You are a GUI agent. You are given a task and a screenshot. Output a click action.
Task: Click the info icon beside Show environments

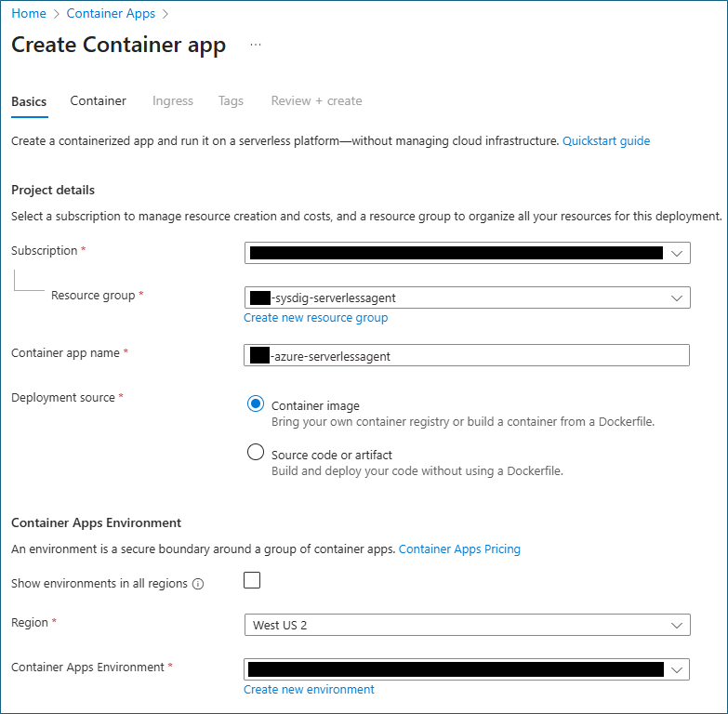pos(198,584)
